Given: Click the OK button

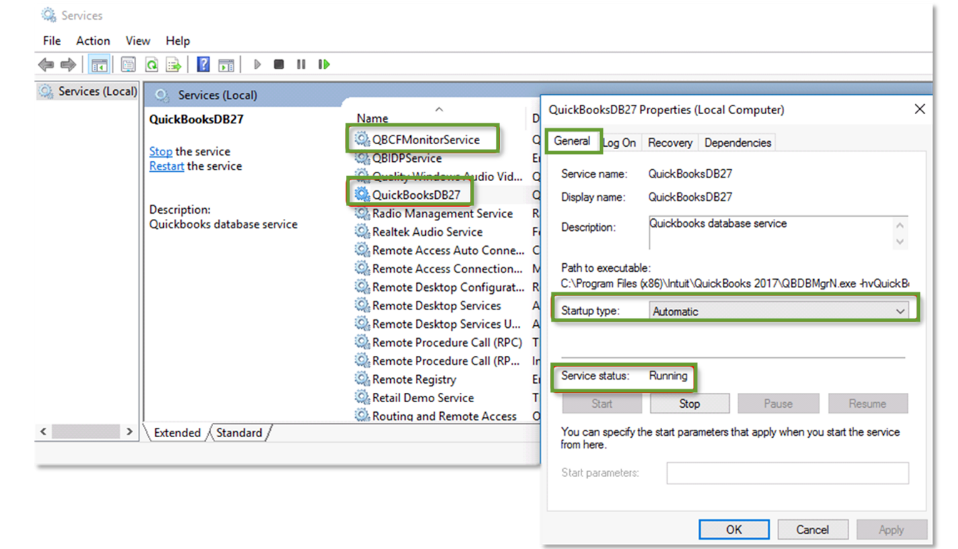Looking at the screenshot, I should 734,529.
